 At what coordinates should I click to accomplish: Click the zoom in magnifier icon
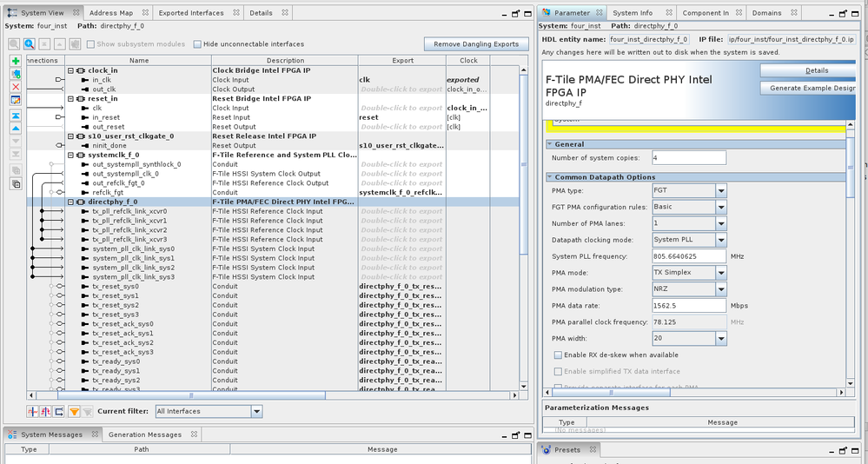30,44
